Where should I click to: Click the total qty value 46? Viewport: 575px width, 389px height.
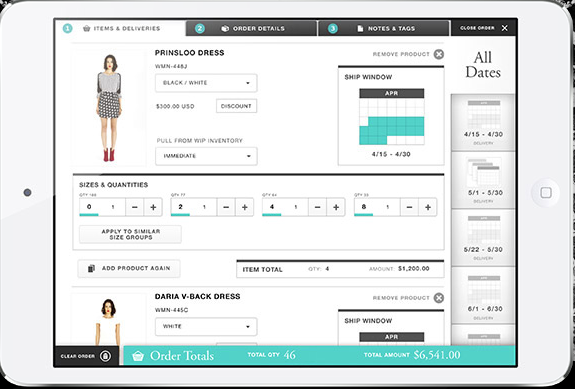point(289,355)
